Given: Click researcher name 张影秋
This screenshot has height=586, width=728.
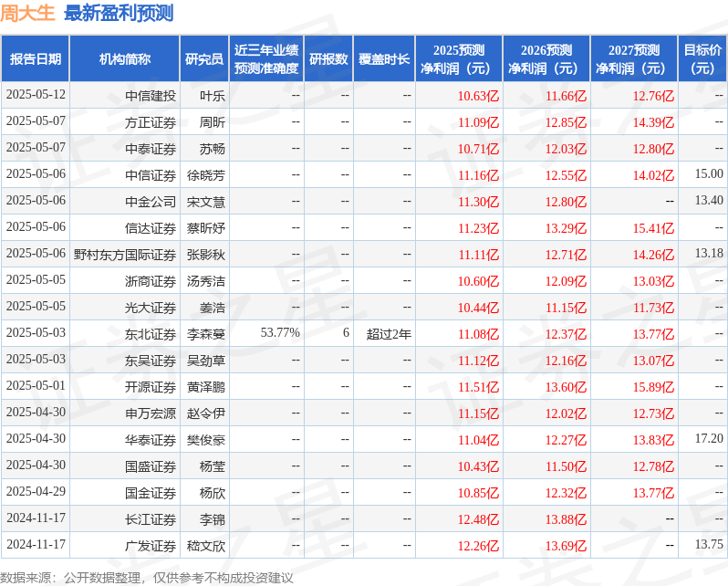Looking at the screenshot, I should [x=205, y=255].
